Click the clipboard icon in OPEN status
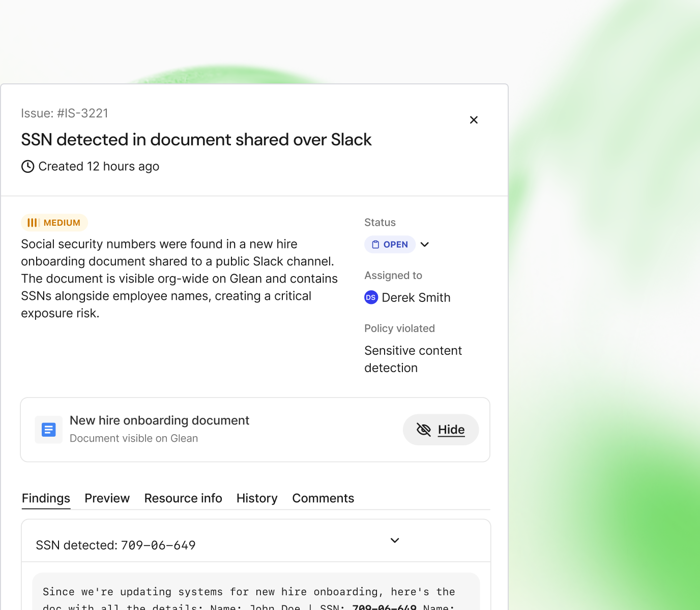 click(x=375, y=245)
